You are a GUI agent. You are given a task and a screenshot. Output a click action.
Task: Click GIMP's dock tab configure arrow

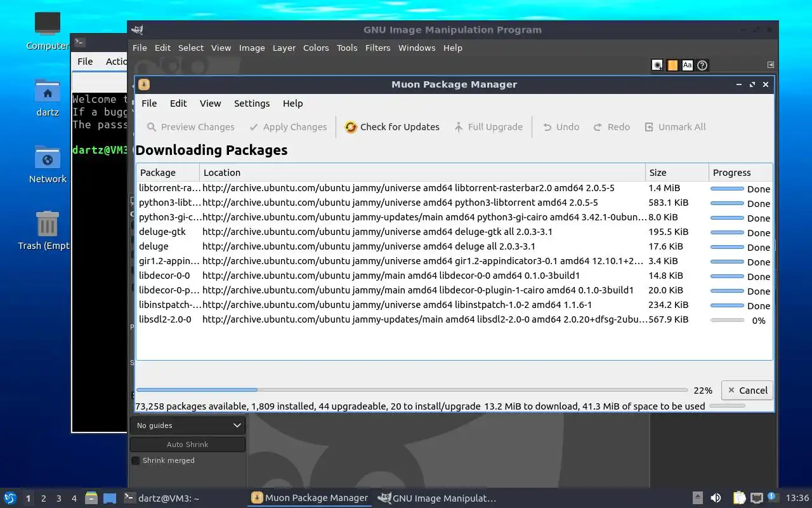[770, 65]
